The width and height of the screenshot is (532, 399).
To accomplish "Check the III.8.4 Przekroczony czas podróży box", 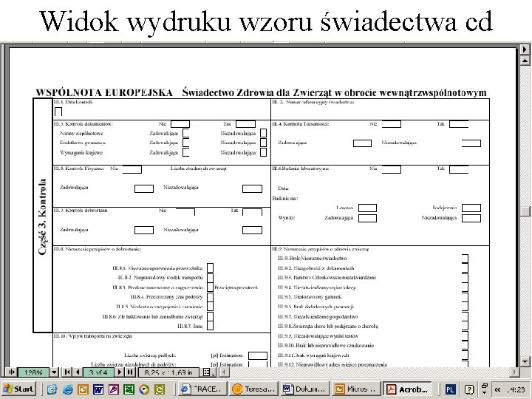I will 210,297.
